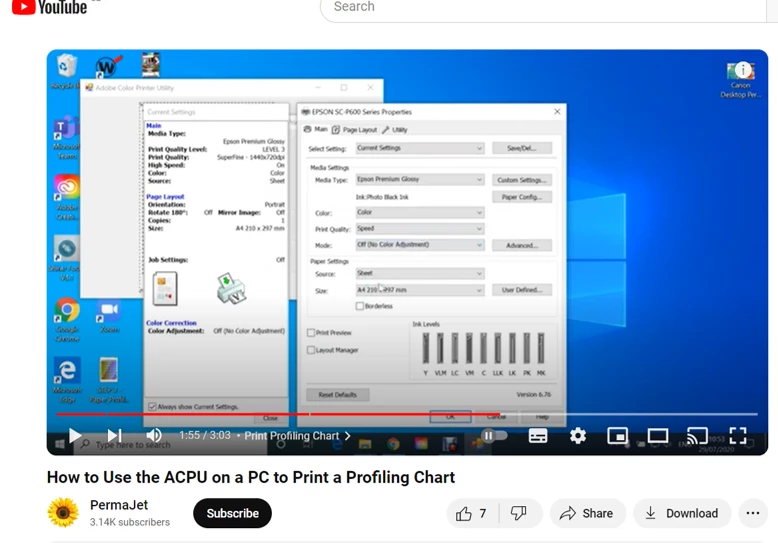The width and height of the screenshot is (778, 543).
Task: Uncheck Always show Current Settings
Action: tap(152, 407)
